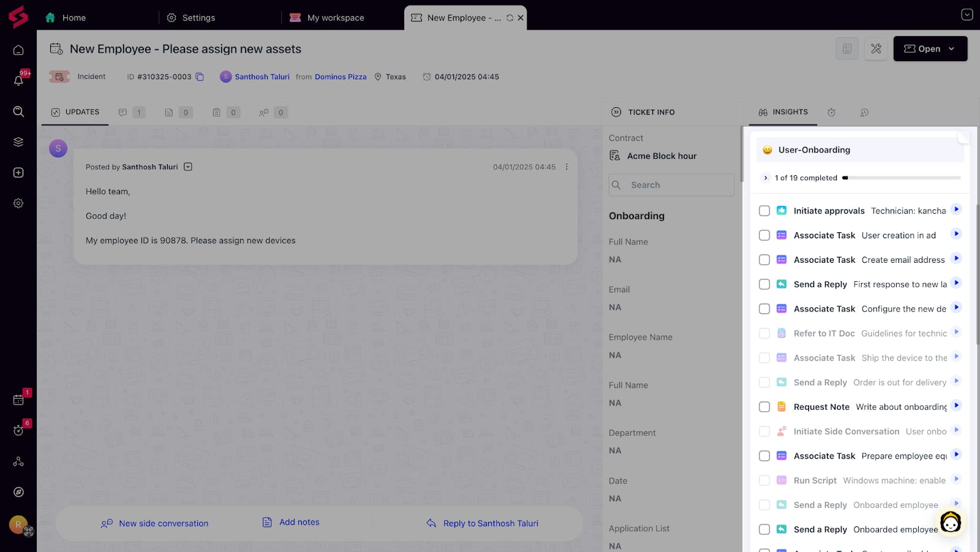
Task: Check the Prepare employee equipment task
Action: (764, 456)
